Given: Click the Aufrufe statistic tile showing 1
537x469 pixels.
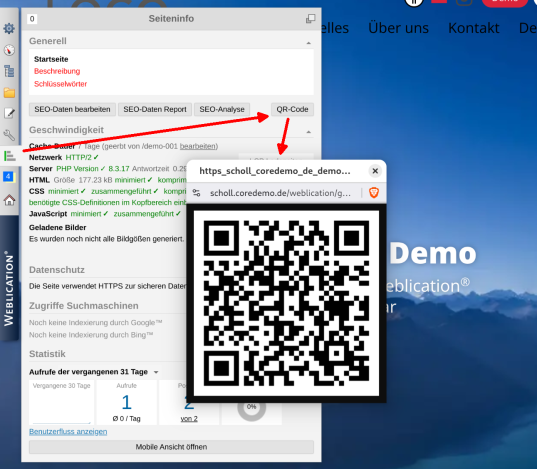Looking at the screenshot, I should coord(126,402).
